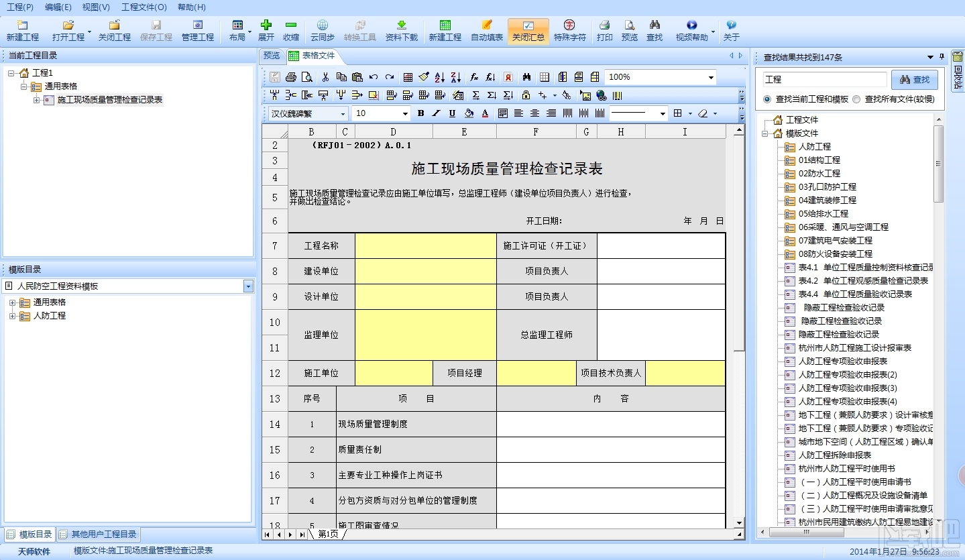
Task: Open the 工程(P) menu
Action: click(x=20, y=7)
